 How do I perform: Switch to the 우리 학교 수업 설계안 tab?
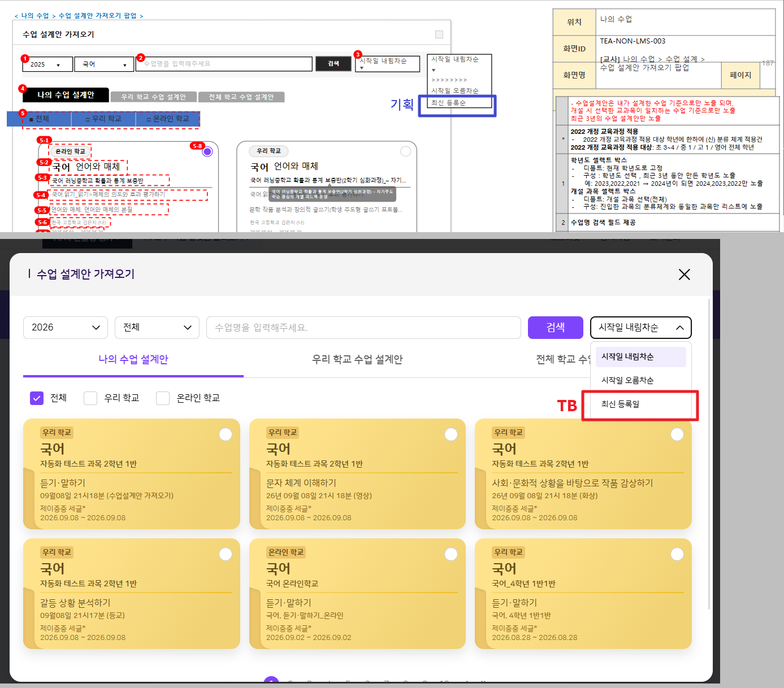pyautogui.click(x=357, y=359)
